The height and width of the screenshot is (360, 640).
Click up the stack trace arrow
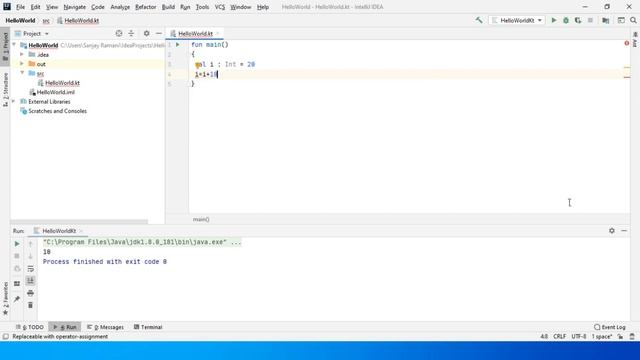[x=30, y=244]
